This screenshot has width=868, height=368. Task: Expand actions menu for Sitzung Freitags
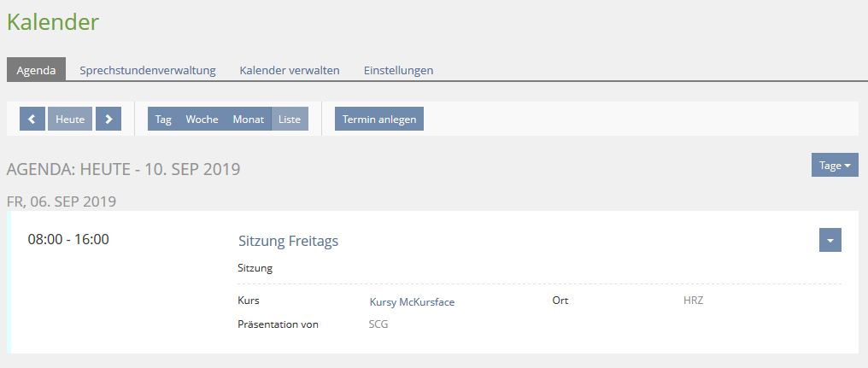point(830,241)
